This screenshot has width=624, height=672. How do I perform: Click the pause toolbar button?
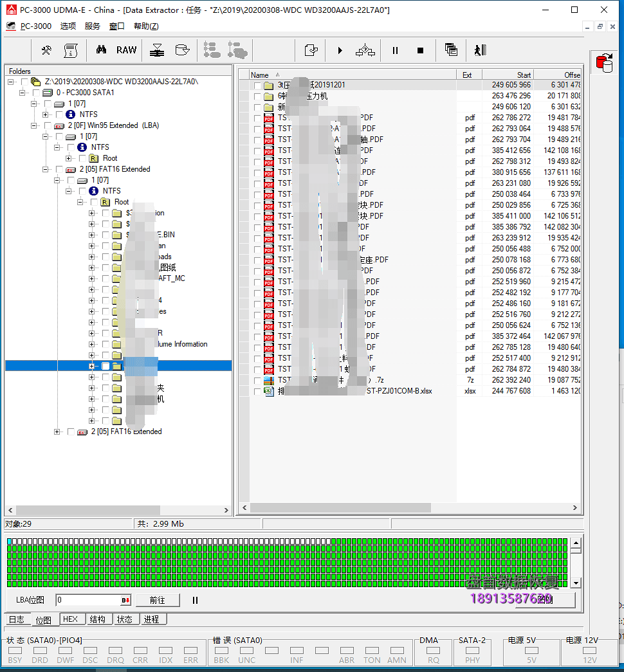coord(395,51)
